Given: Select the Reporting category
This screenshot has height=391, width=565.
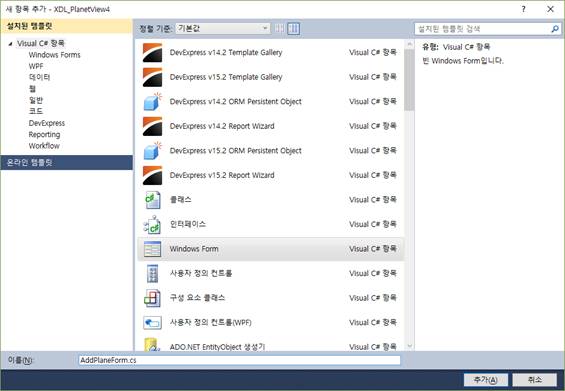Looking at the screenshot, I should pos(44,134).
